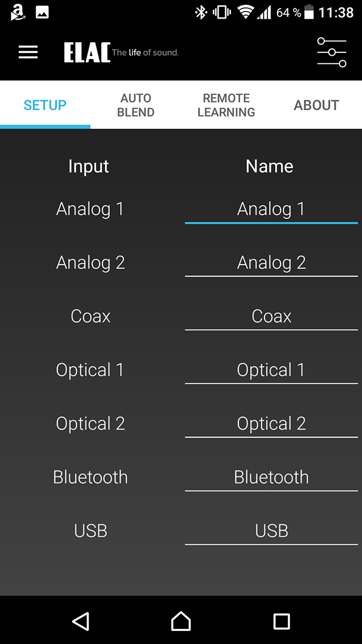
Task: Edit the USB name field
Action: pyautogui.click(x=271, y=531)
